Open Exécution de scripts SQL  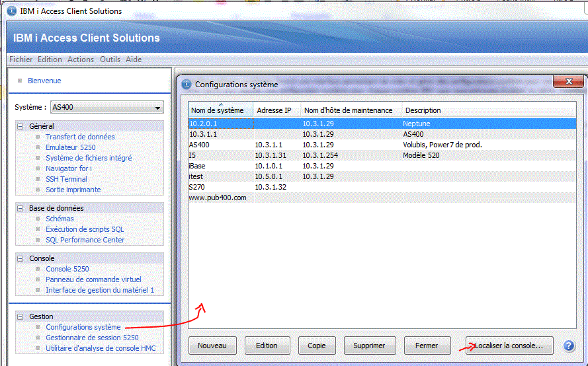85,229
